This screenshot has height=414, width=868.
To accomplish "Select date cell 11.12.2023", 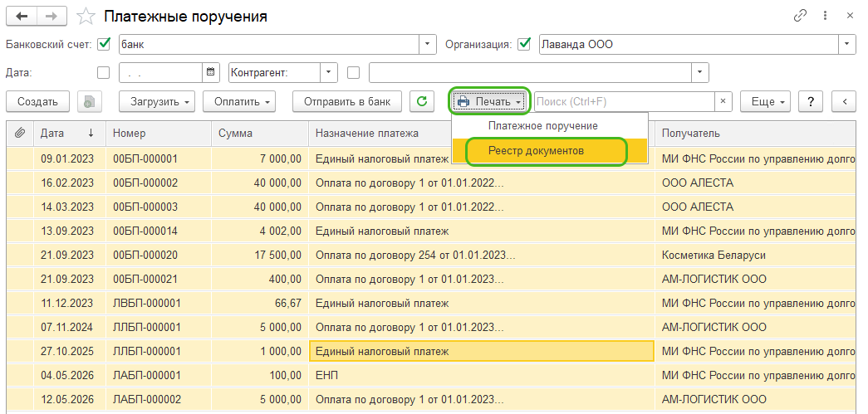I will 67,304.
